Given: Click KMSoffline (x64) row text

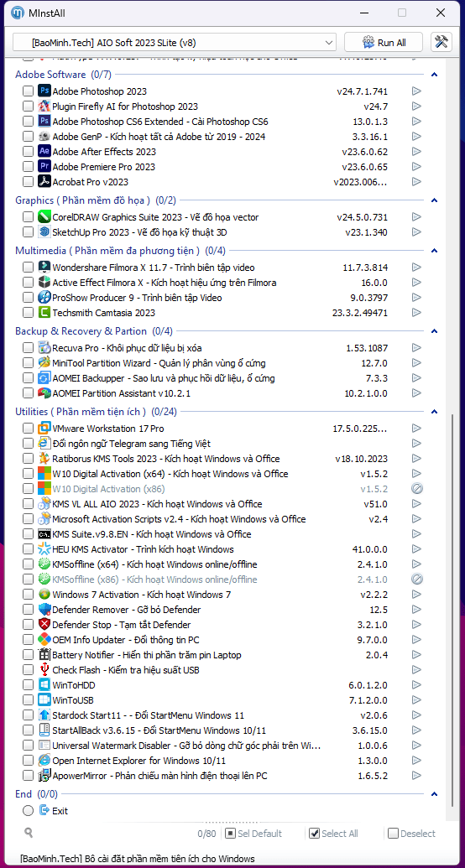Looking at the screenshot, I should [x=154, y=564].
